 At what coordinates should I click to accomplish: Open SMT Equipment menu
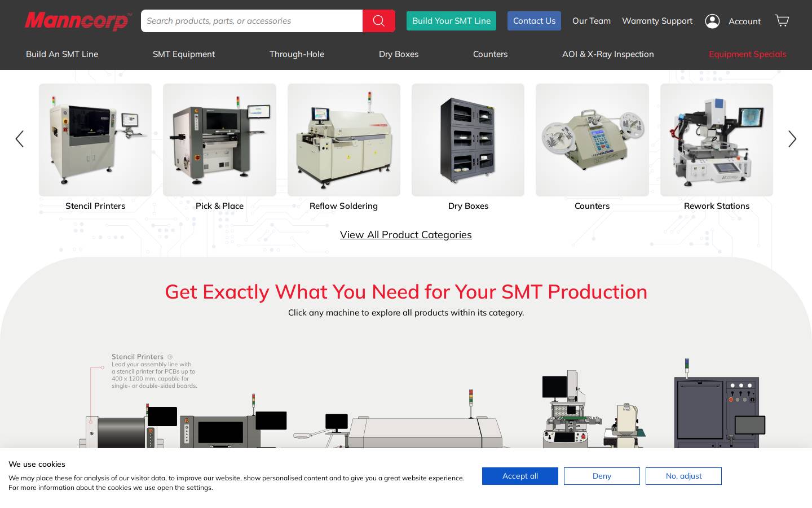coord(184,54)
